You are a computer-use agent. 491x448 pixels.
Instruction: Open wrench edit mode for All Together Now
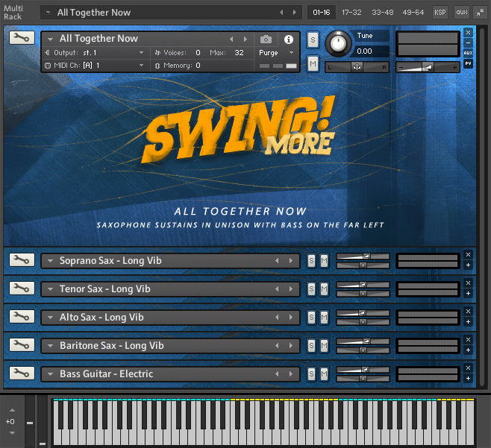(x=22, y=38)
